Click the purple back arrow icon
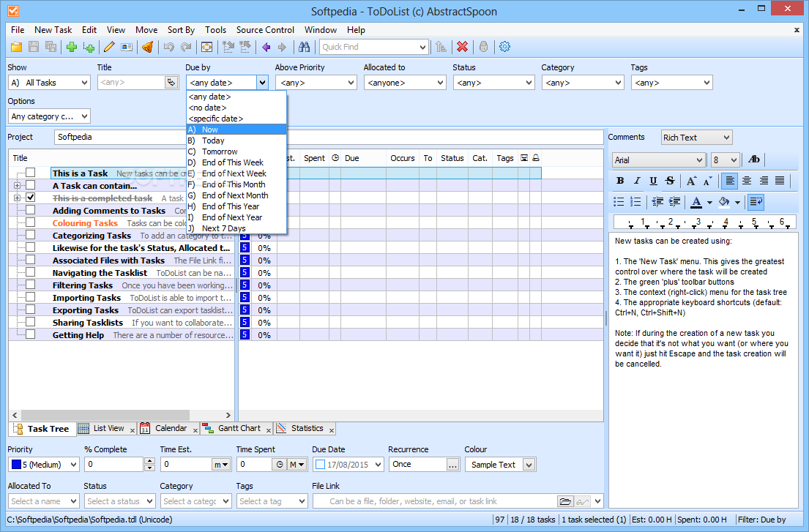Screen dimensions: 809x532 point(266,47)
